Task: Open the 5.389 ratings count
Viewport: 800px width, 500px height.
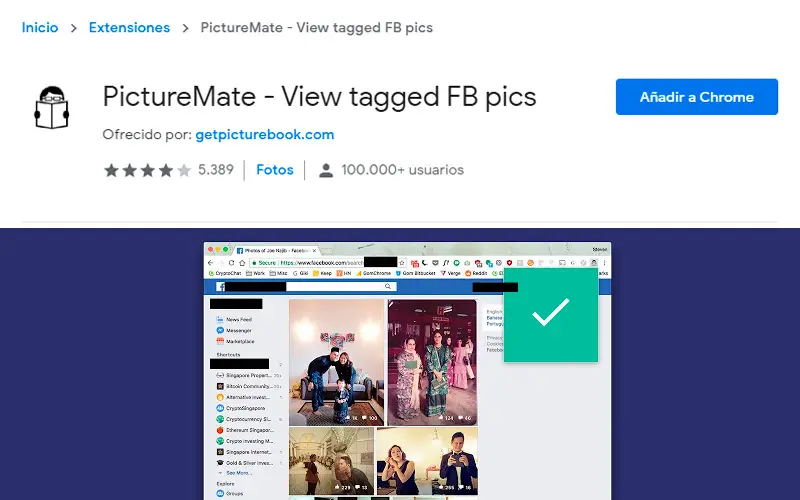Action: click(x=216, y=170)
